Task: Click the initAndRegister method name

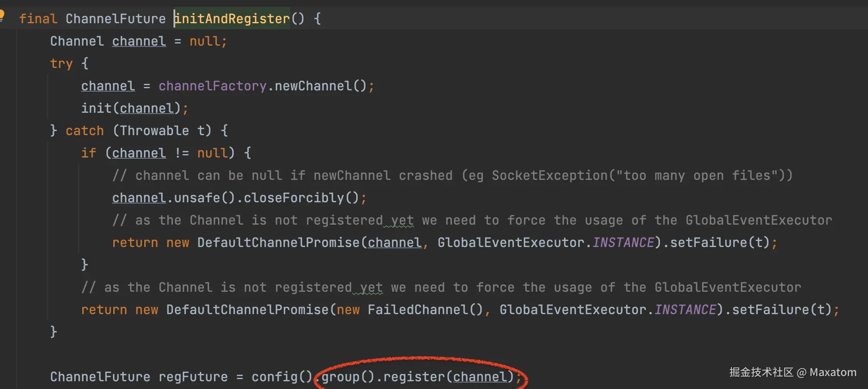Action: [232, 19]
